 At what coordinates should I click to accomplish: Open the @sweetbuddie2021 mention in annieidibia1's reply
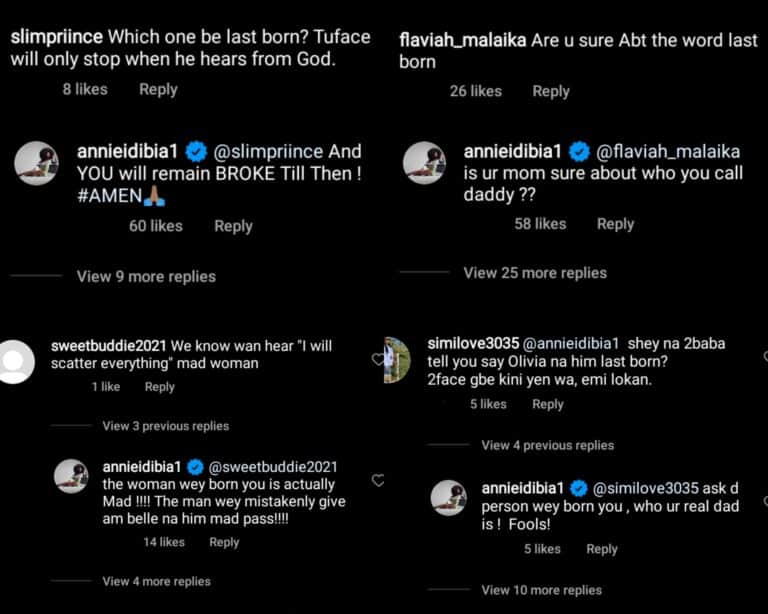coord(274,467)
